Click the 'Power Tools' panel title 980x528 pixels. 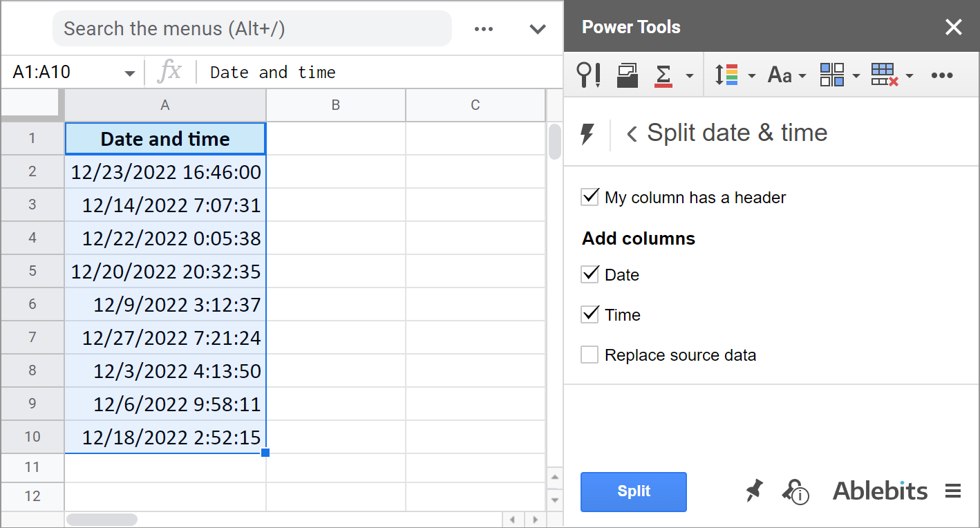pyautogui.click(x=631, y=27)
